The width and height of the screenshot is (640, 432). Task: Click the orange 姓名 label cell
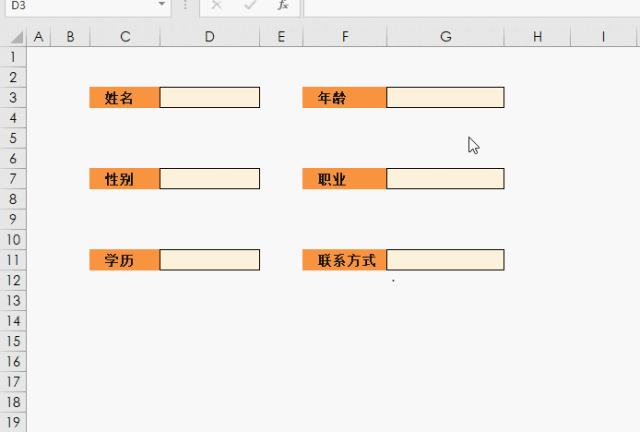pos(124,97)
